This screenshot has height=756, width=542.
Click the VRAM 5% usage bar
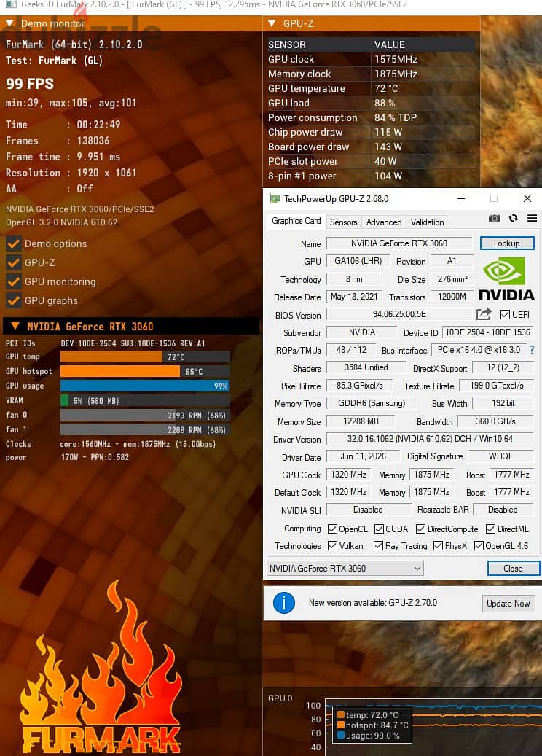tap(145, 400)
